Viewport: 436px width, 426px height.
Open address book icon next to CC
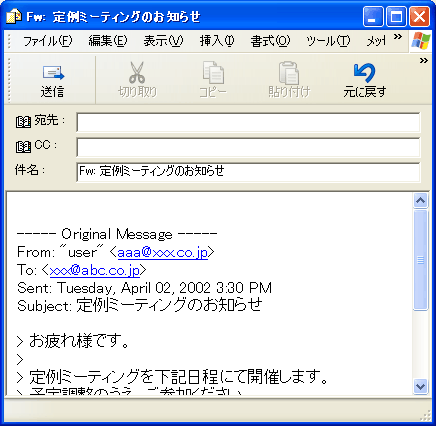23,147
